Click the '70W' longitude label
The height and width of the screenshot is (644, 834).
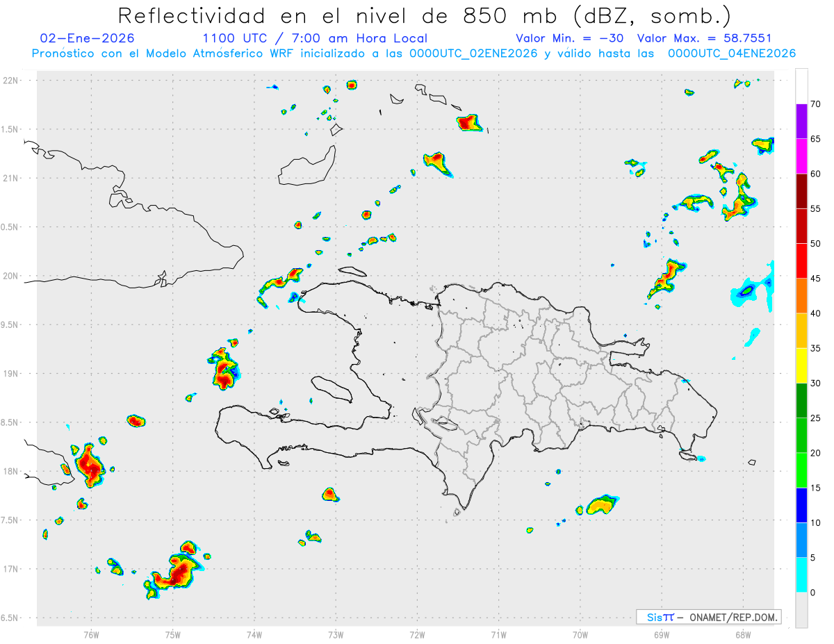point(580,634)
